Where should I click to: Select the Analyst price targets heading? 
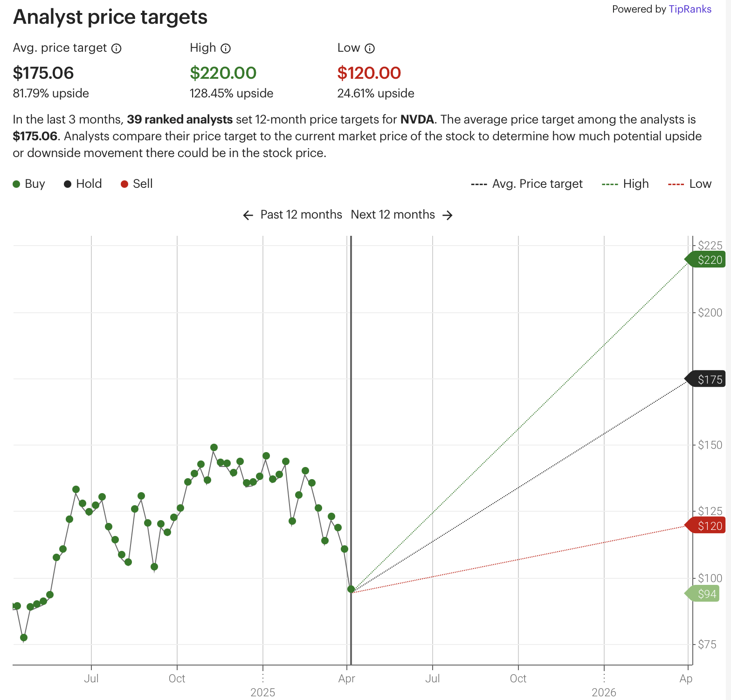[110, 17]
